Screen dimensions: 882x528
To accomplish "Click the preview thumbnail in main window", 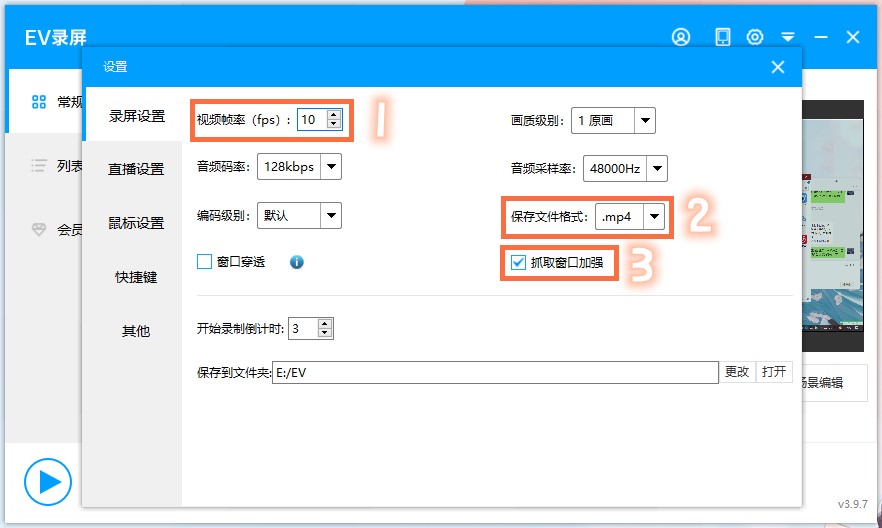I will 832,225.
